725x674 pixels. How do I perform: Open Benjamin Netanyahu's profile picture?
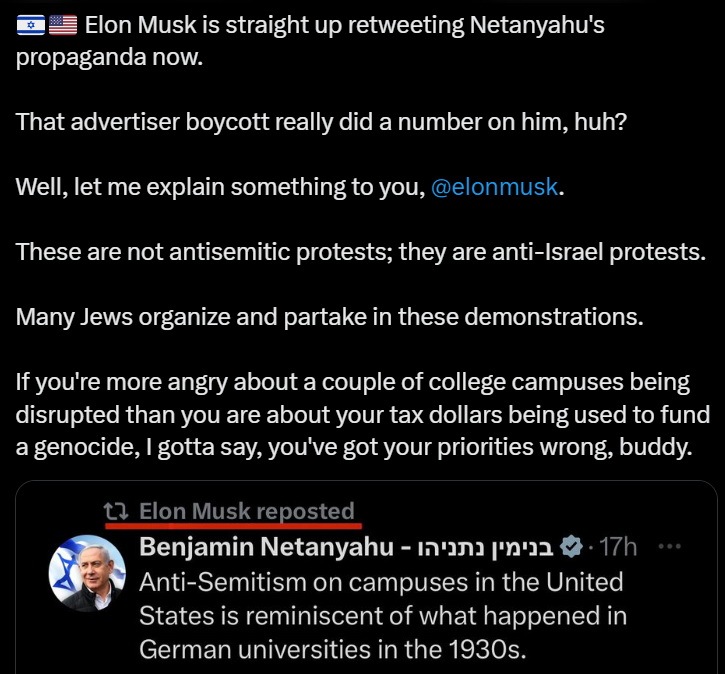click(87, 574)
